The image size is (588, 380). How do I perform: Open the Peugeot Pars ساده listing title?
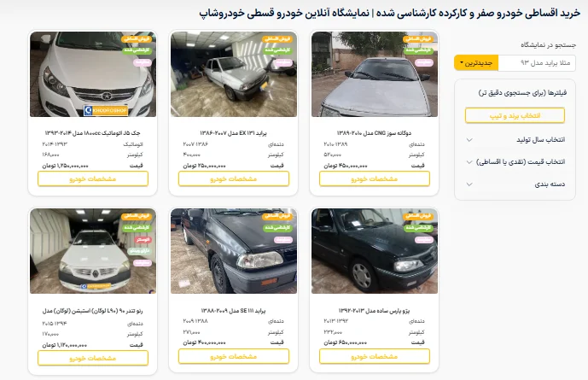375,311
